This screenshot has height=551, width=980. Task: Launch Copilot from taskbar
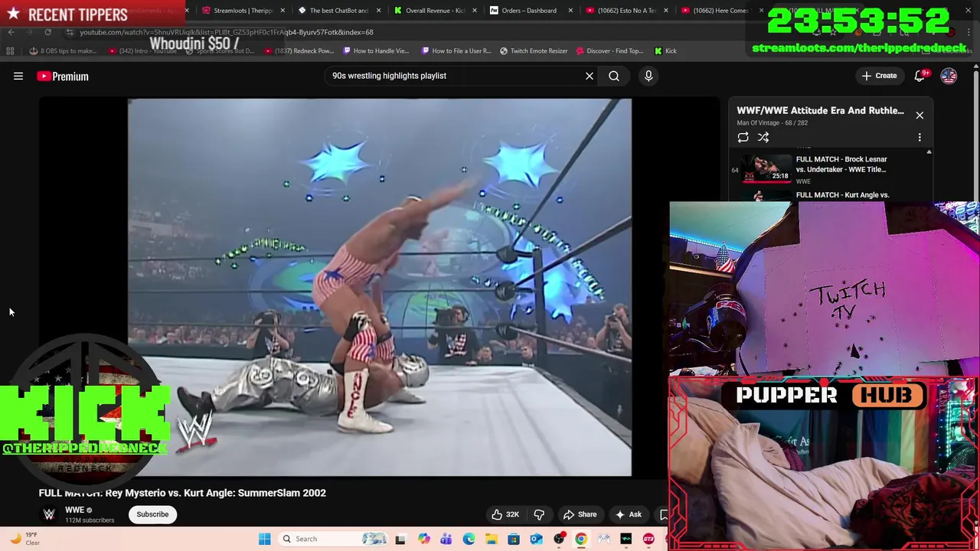[x=423, y=539]
